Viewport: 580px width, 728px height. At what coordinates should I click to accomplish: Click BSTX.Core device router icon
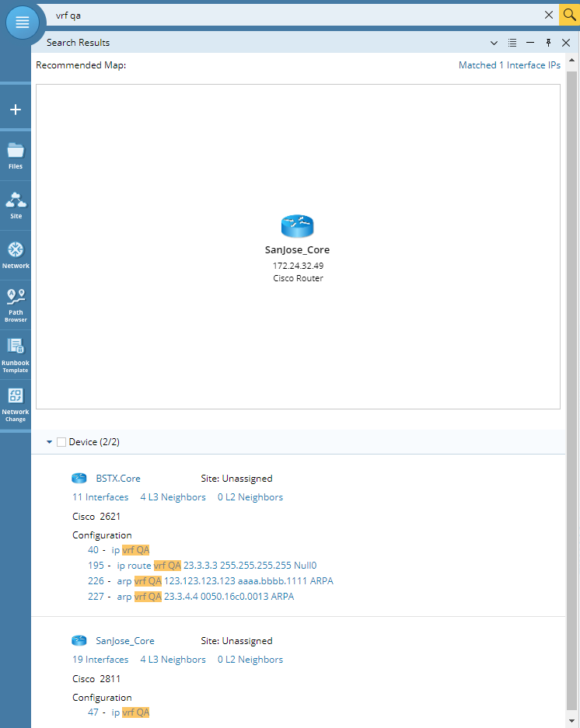point(79,479)
